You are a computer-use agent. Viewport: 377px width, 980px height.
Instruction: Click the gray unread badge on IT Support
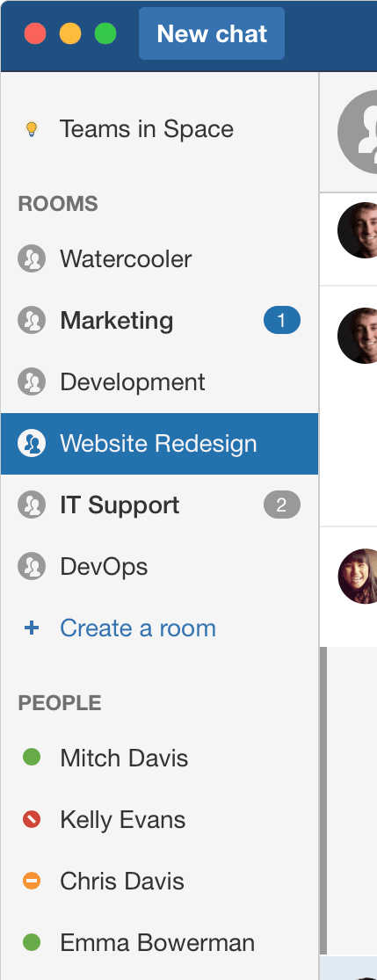click(x=282, y=505)
